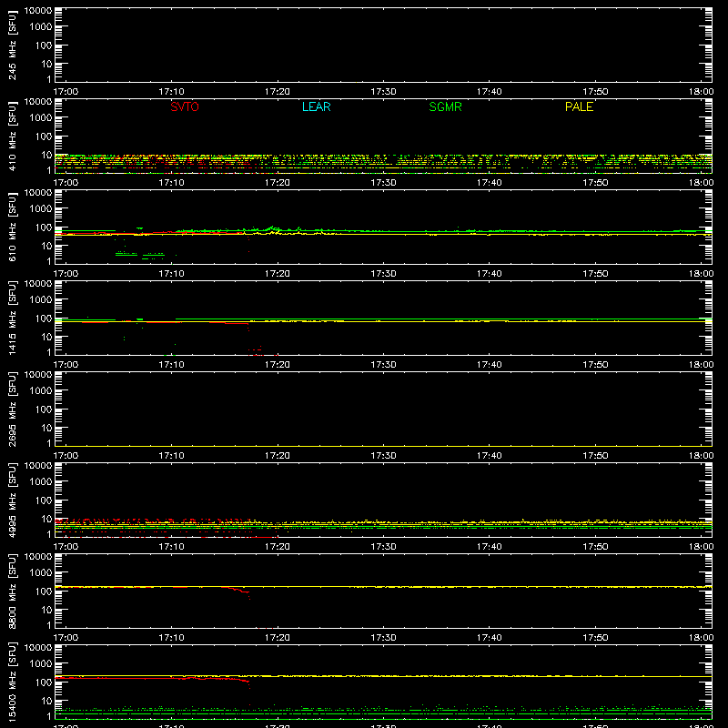The width and height of the screenshot is (728, 728).
Task: Select the 410 MHz [SFU] axis title
Action: [13, 136]
